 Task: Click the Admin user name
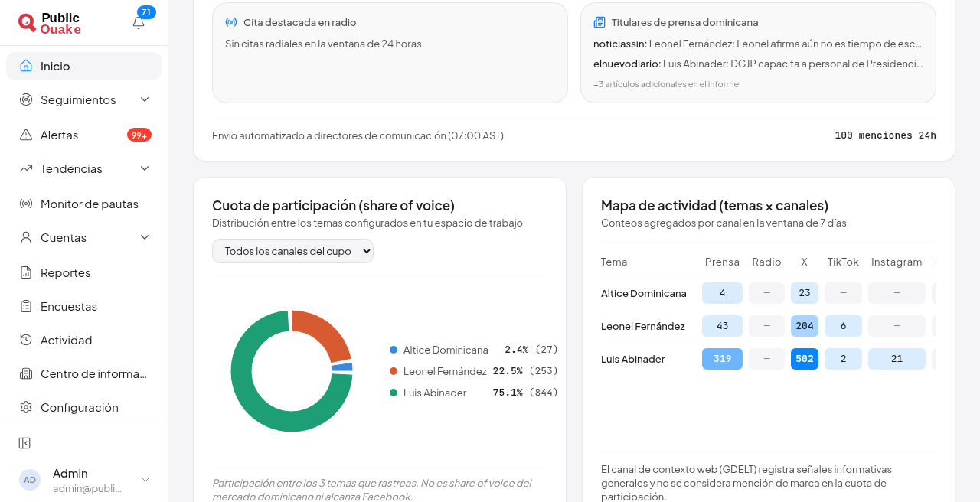(70, 473)
